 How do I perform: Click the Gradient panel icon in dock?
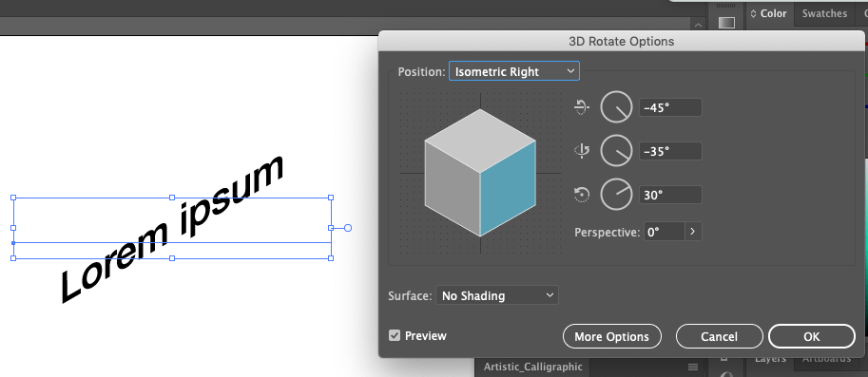click(x=726, y=23)
